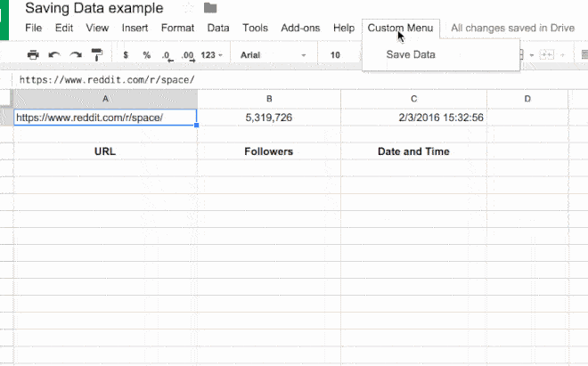Open the Add-ons menu
This screenshot has height=366, width=588.
tap(300, 28)
